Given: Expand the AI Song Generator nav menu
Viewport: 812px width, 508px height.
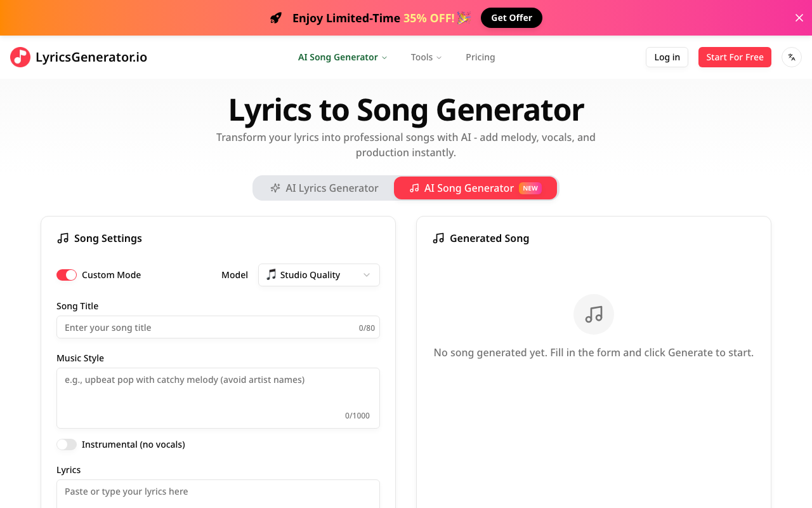Looking at the screenshot, I should click(x=343, y=57).
